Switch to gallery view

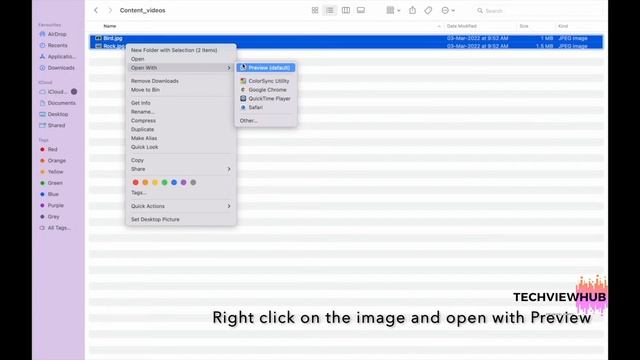[x=361, y=10]
